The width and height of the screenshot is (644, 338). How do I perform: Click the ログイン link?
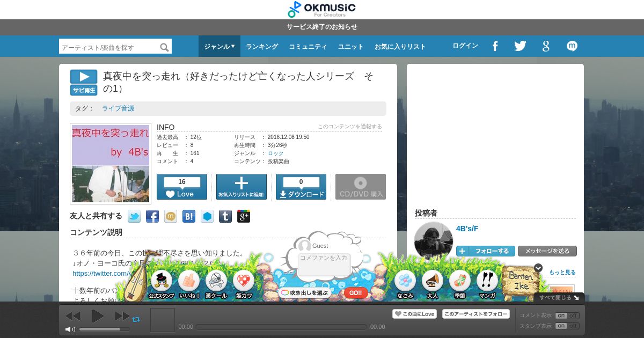coord(465,46)
